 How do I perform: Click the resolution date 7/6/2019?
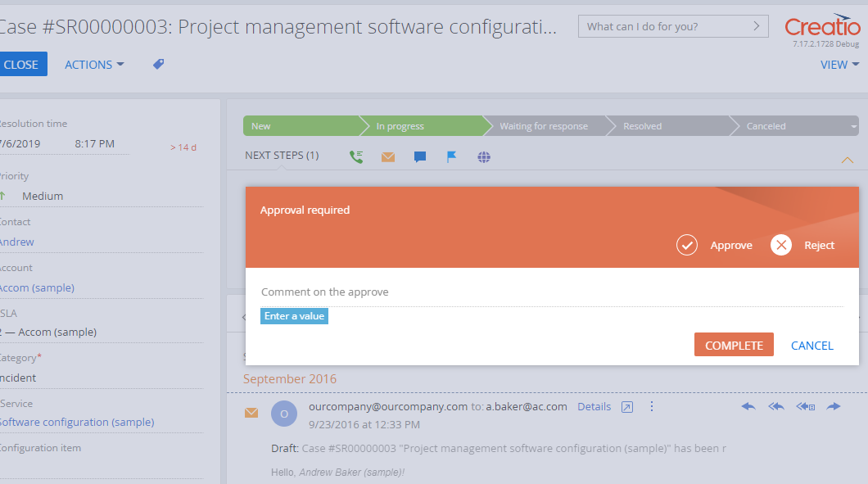click(x=20, y=144)
